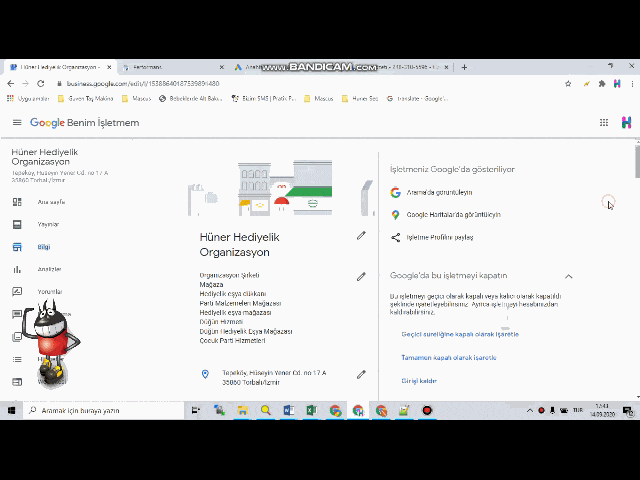Screen dimensions: 640x480
Task: View the business on Google Maps
Action: pos(453,215)
